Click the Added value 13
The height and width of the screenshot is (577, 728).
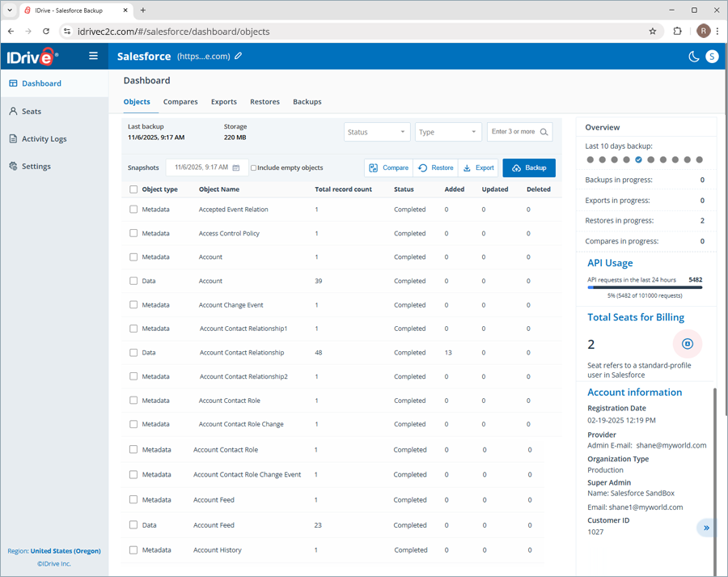(x=448, y=353)
